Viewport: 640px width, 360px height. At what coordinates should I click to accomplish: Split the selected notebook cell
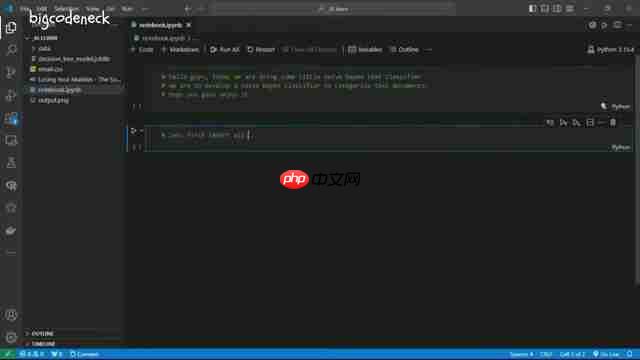(590, 122)
